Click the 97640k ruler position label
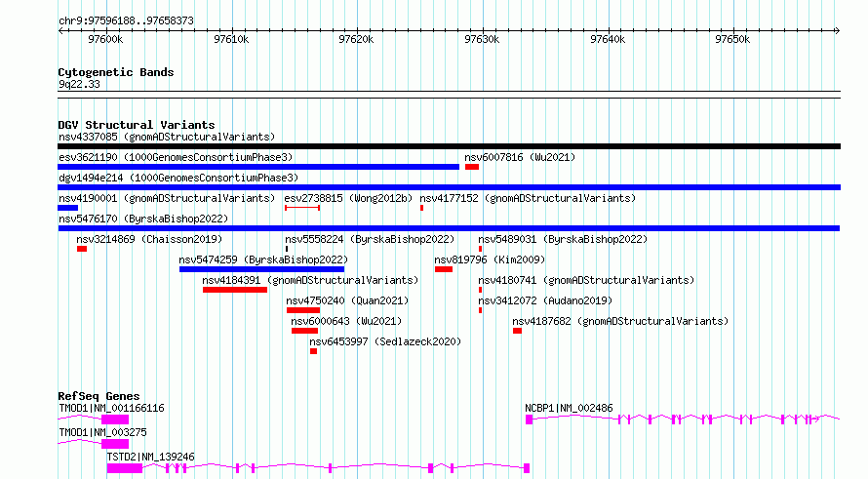The height and width of the screenshot is (479, 868). tap(608, 39)
